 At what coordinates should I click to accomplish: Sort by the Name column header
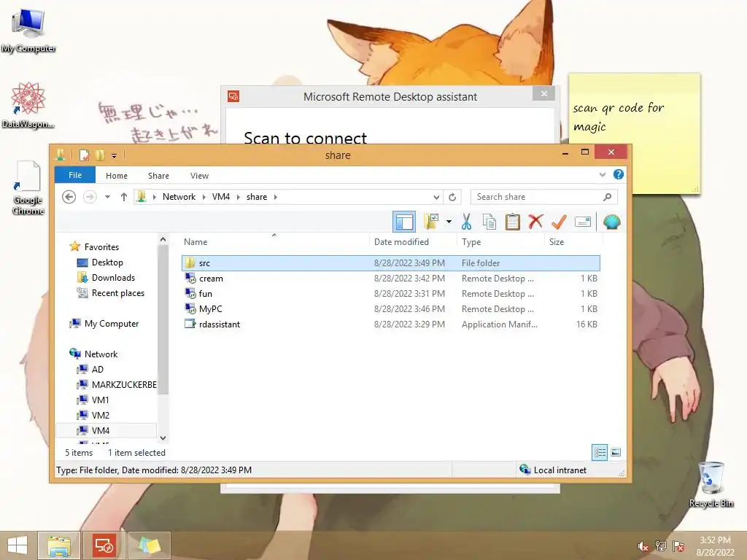pos(275,242)
